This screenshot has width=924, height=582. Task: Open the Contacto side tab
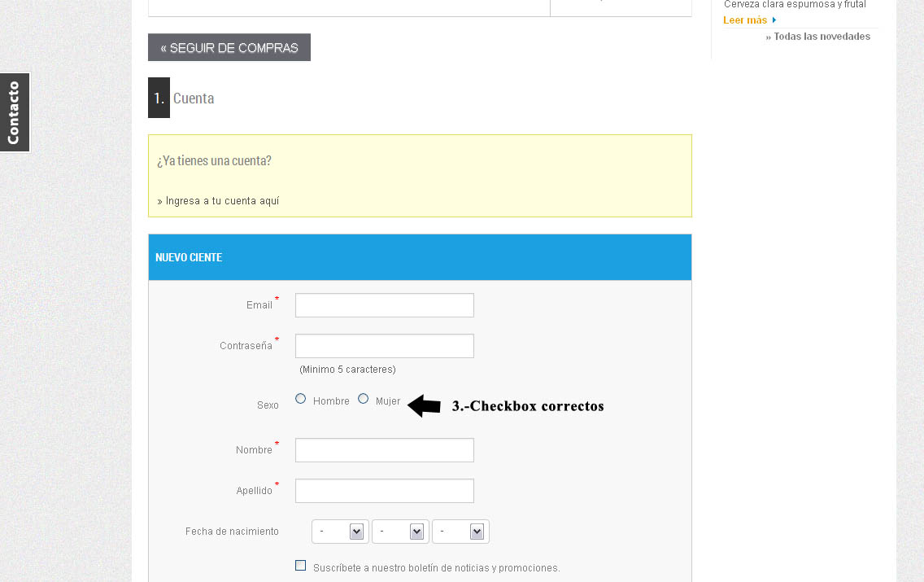click(x=15, y=112)
